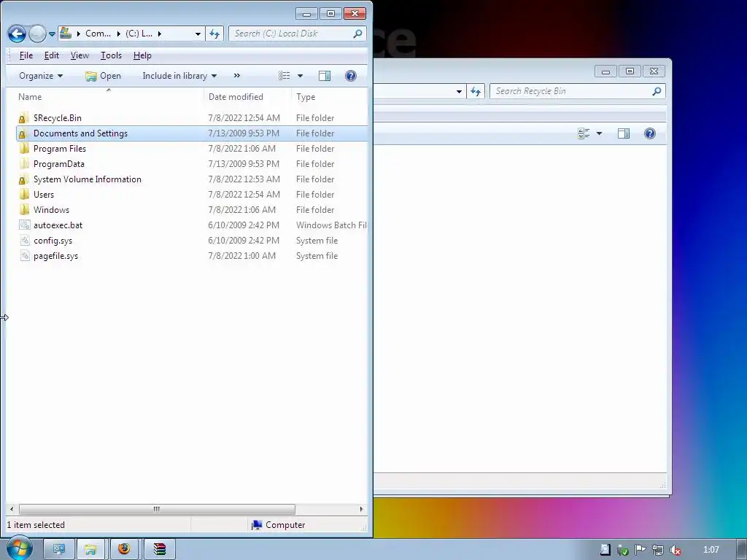Select the Users folder icon
The width and height of the screenshot is (747, 560).
[x=24, y=194]
